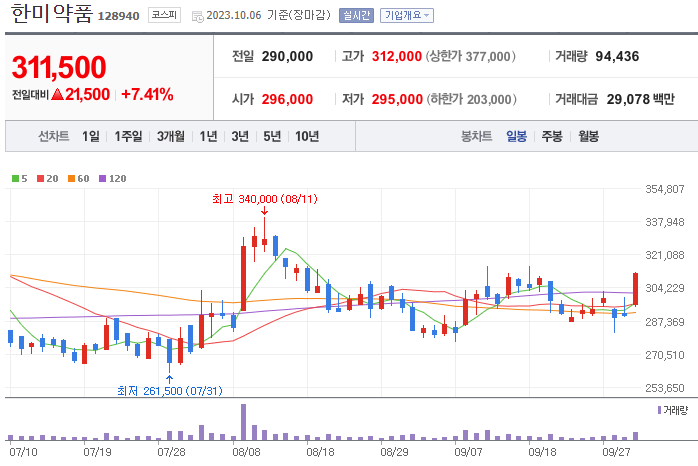
Task: Click the 354,807 price axis label
Action: (665, 189)
